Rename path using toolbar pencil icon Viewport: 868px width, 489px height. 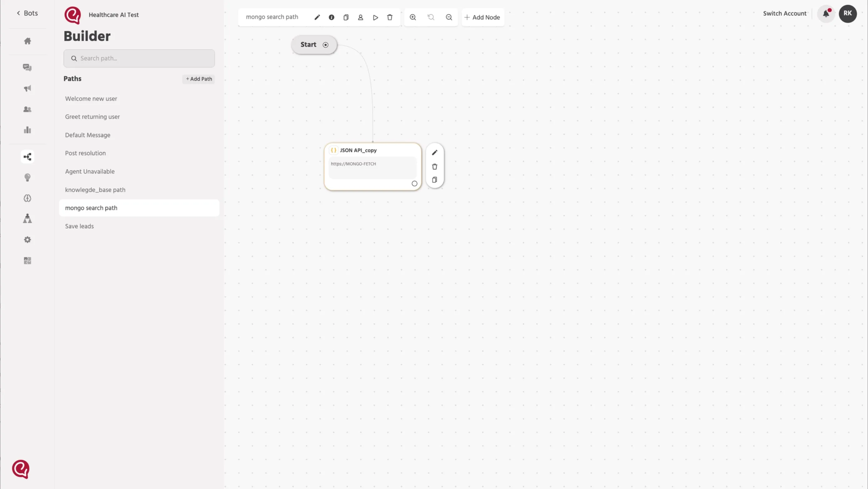[x=317, y=17]
